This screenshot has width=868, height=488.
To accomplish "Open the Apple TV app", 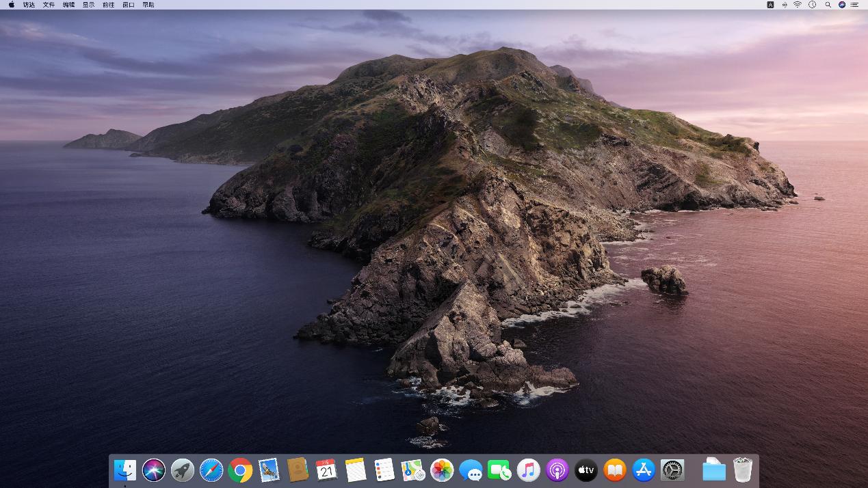I will click(x=585, y=470).
